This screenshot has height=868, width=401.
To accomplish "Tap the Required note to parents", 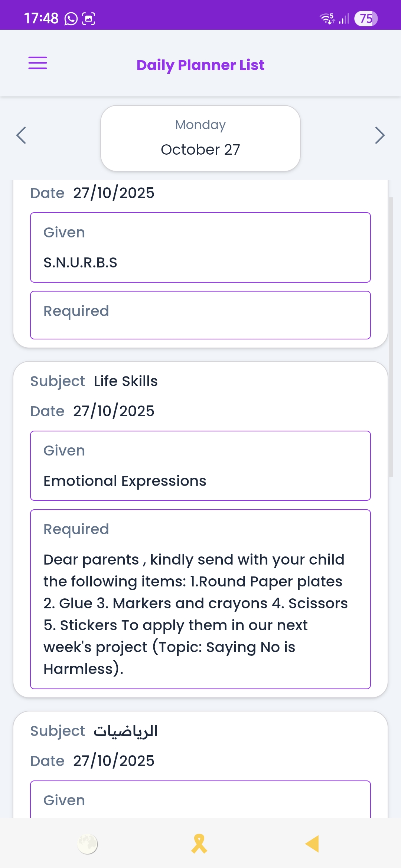I will 200,599.
